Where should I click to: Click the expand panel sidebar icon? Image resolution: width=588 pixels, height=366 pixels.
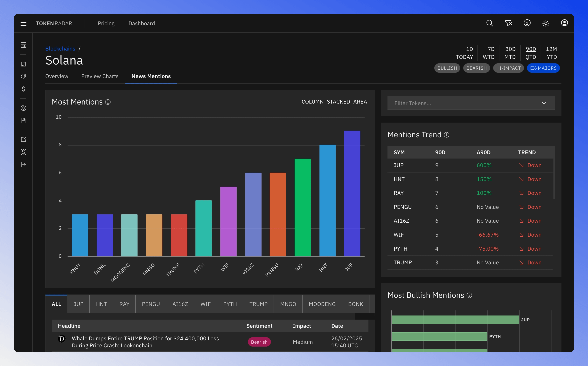(23, 64)
